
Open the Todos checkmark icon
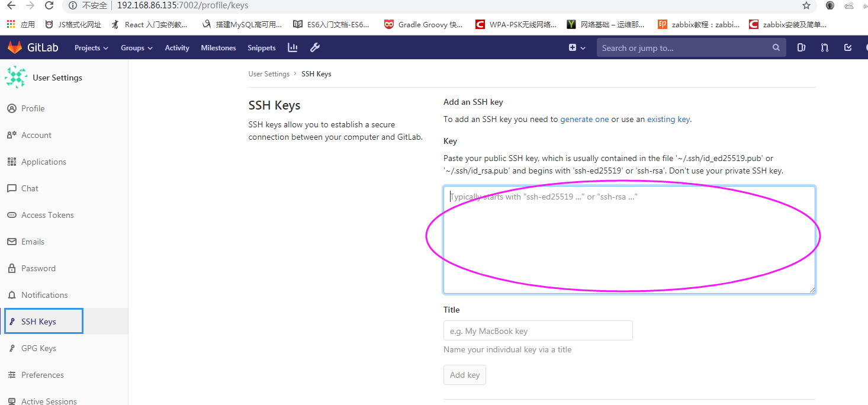tap(847, 47)
